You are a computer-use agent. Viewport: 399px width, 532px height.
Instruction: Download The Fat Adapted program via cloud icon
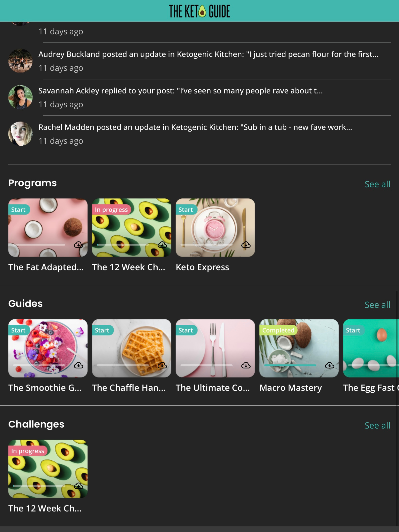[79, 245]
